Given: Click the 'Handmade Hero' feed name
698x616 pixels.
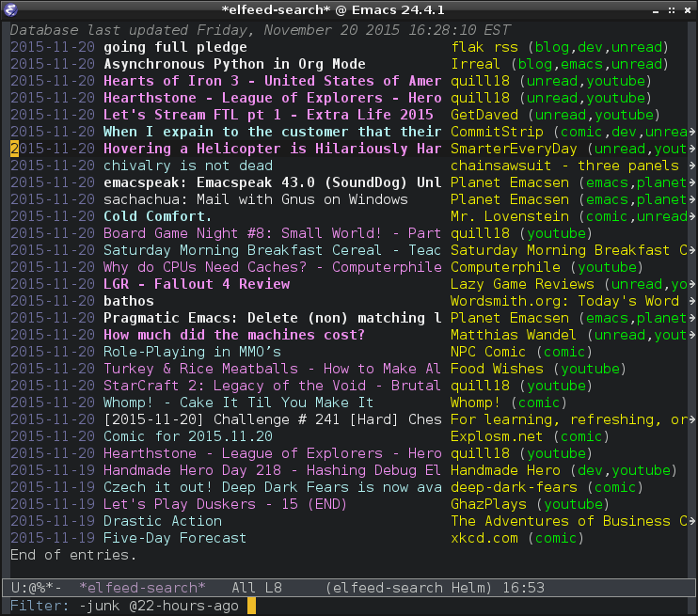Looking at the screenshot, I should 505,470.
